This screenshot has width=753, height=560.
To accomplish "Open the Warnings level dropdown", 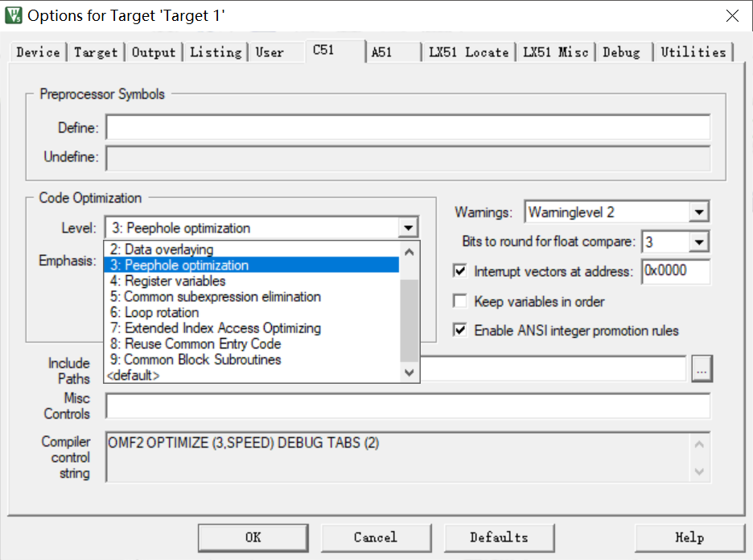I will 699,212.
